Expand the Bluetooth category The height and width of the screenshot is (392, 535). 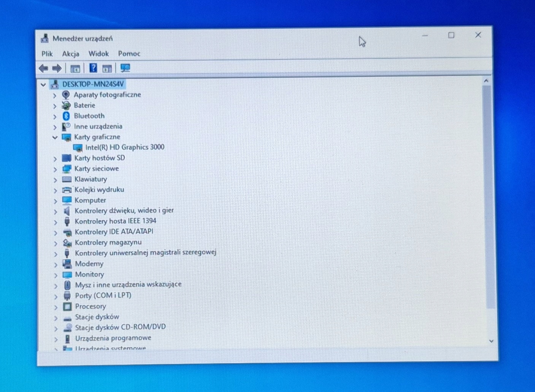(x=55, y=117)
